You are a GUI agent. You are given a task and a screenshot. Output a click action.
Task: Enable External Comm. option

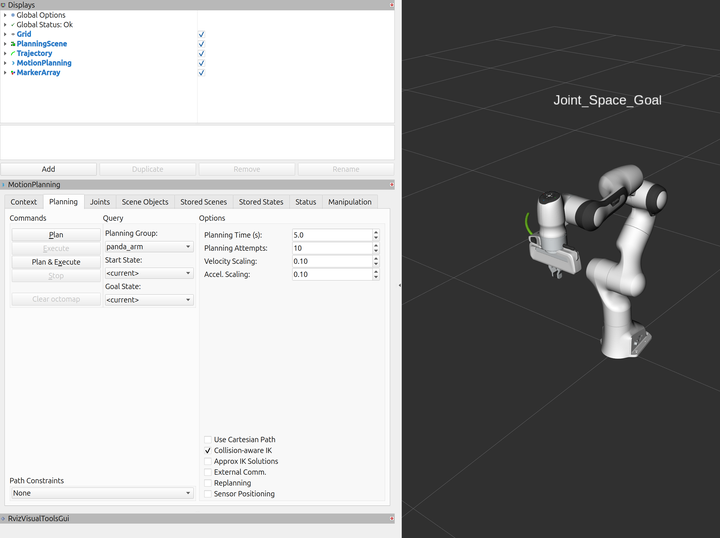[x=208, y=472]
